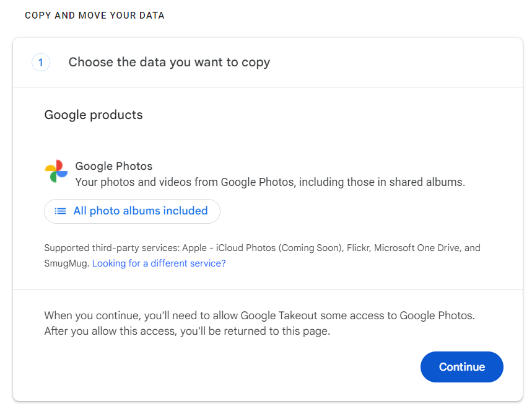Click the Choose the data you want to copy heading
The width and height of the screenshot is (532, 406).
coord(169,63)
